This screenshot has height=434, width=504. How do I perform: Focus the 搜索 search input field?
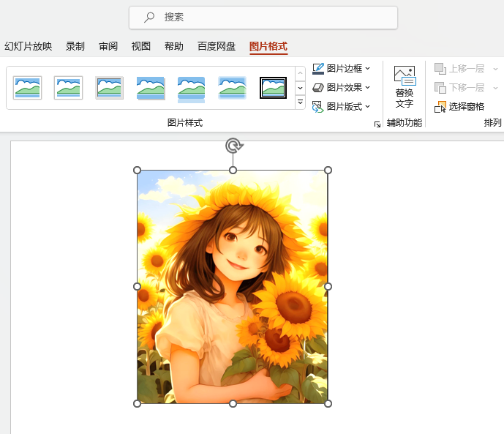(263, 18)
